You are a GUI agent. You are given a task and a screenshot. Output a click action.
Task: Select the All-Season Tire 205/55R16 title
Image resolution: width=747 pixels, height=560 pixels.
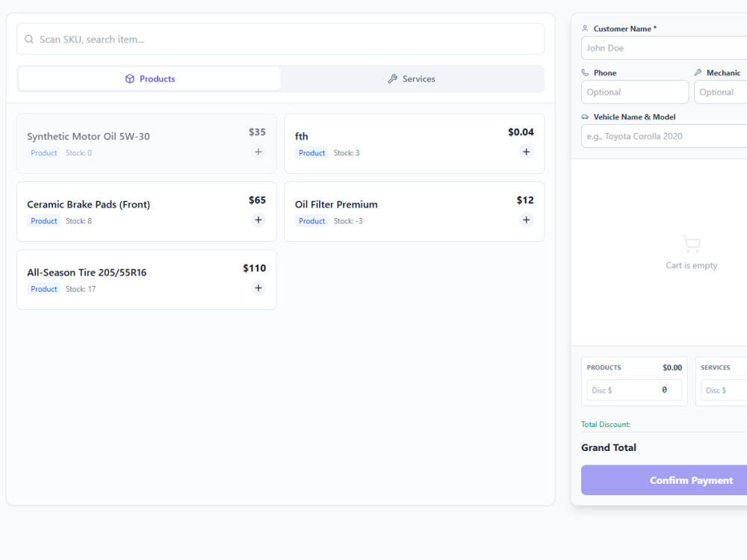[87, 273]
